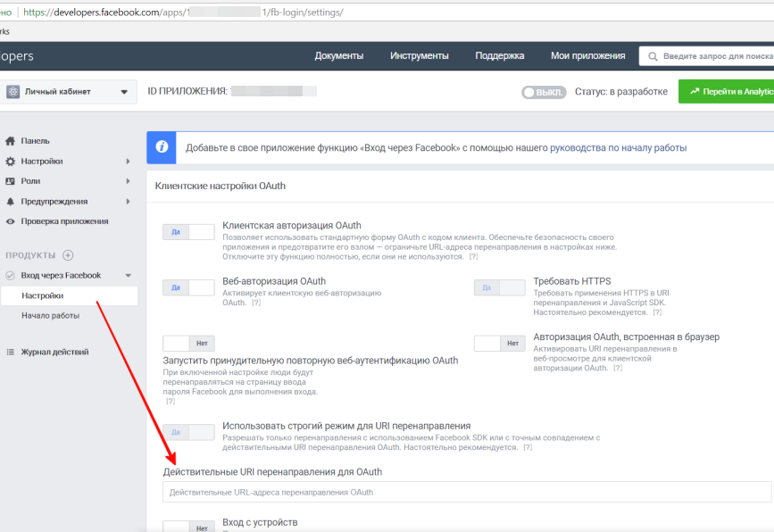Click the Перейти в Analytics button
Image resolution: width=774 pixels, height=532 pixels.
pos(726,91)
